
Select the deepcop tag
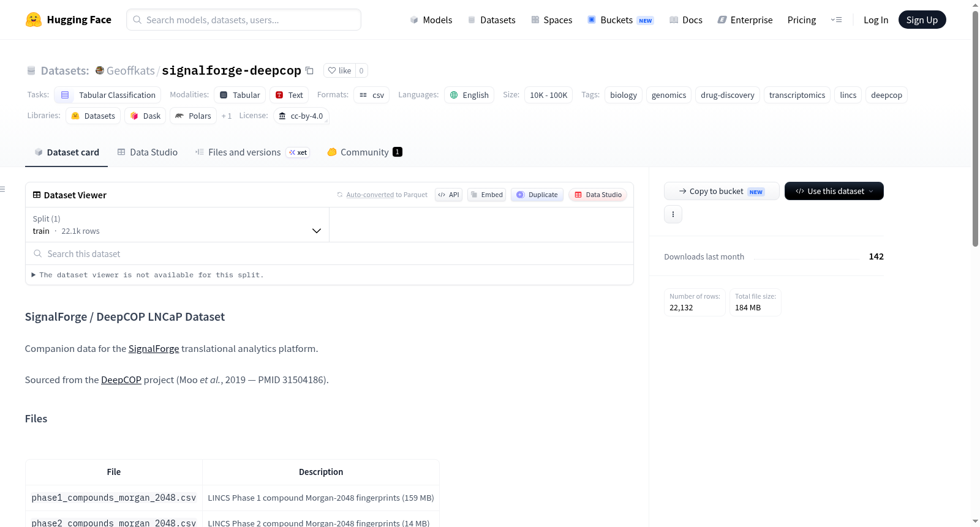pos(887,95)
